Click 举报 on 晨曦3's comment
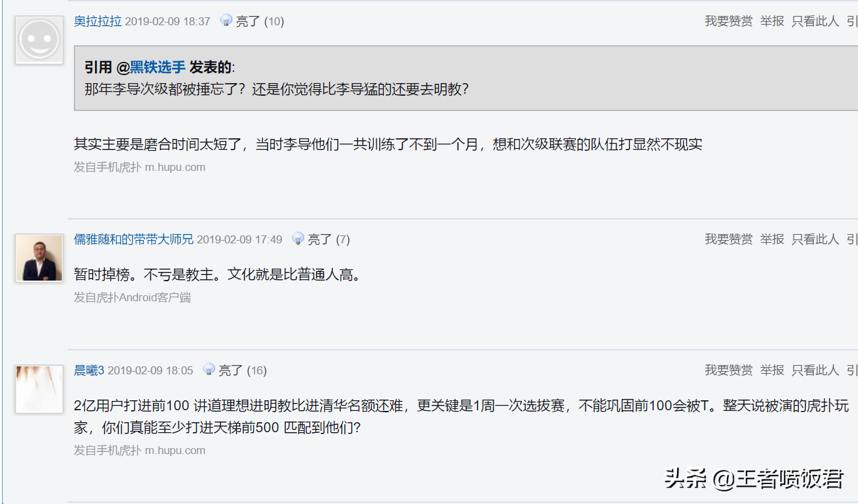 pos(772,370)
